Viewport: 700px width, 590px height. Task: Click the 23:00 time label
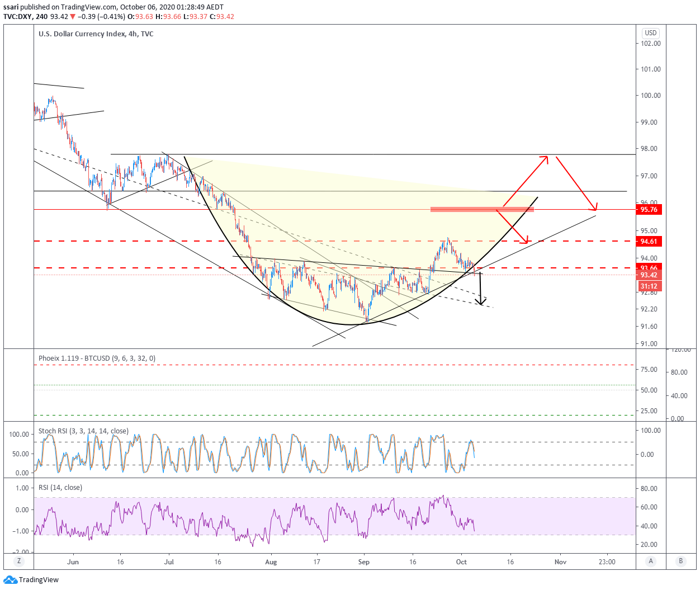coord(607,562)
